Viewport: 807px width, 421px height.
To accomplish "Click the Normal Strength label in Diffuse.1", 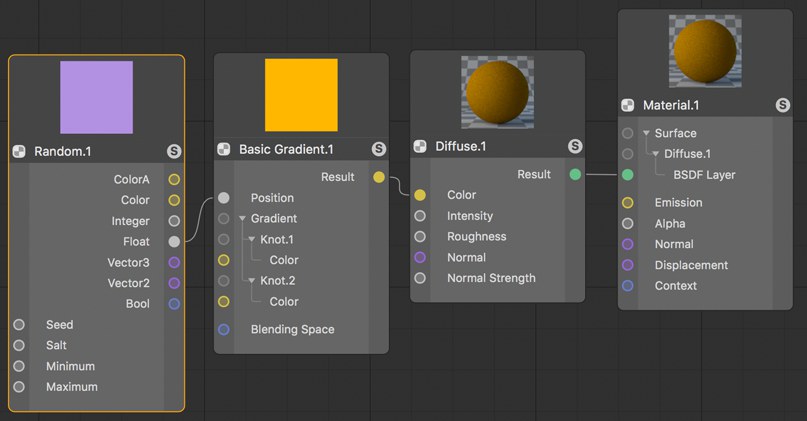I will point(491,278).
